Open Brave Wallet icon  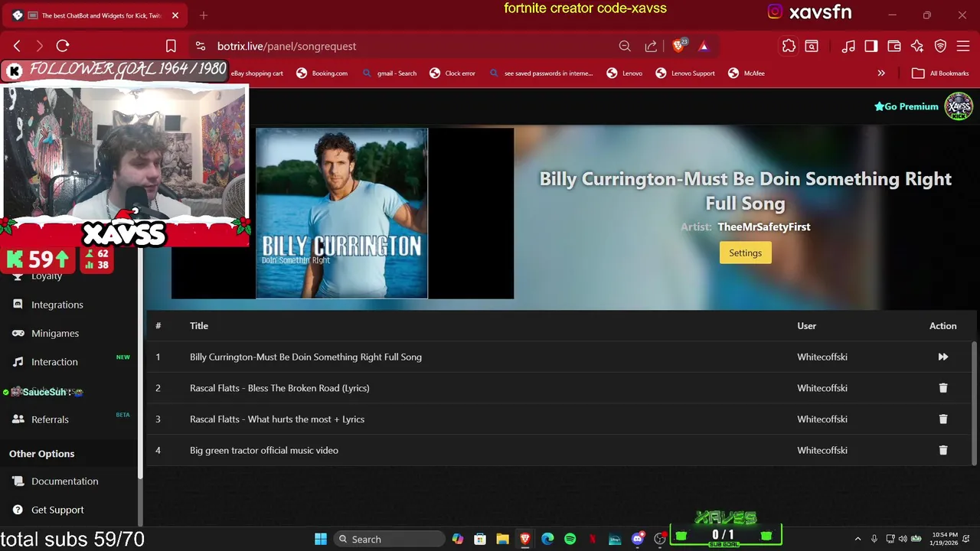point(894,46)
